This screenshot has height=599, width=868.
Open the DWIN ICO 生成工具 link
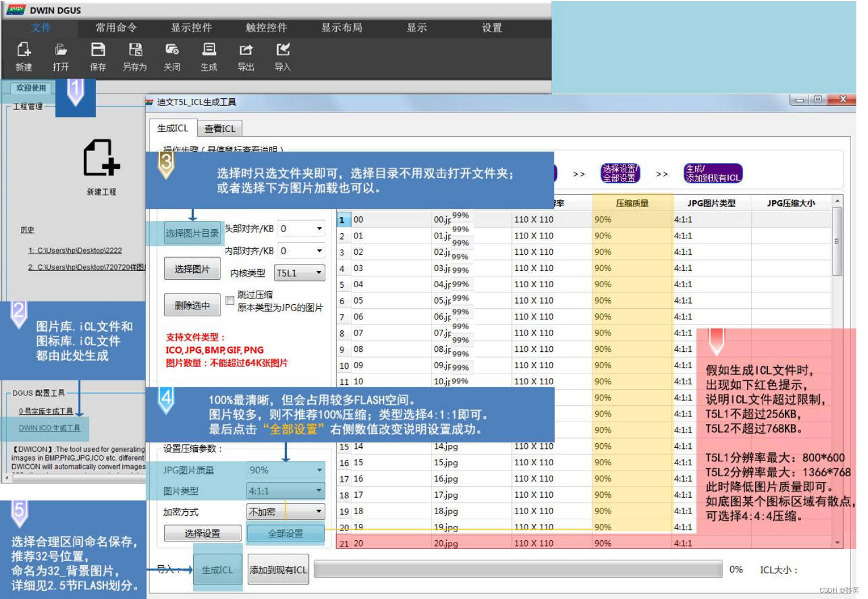point(49,427)
